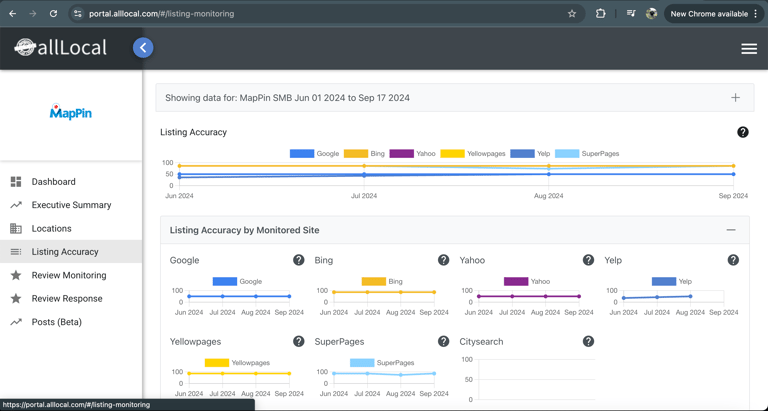Viewport: 768px width, 411px height.
Task: Collapse the sidebar with the blue chevron button
Action: pos(143,48)
